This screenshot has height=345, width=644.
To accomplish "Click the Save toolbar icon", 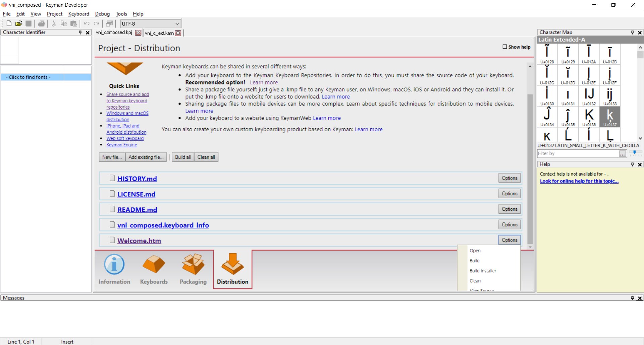I will 29,23.
